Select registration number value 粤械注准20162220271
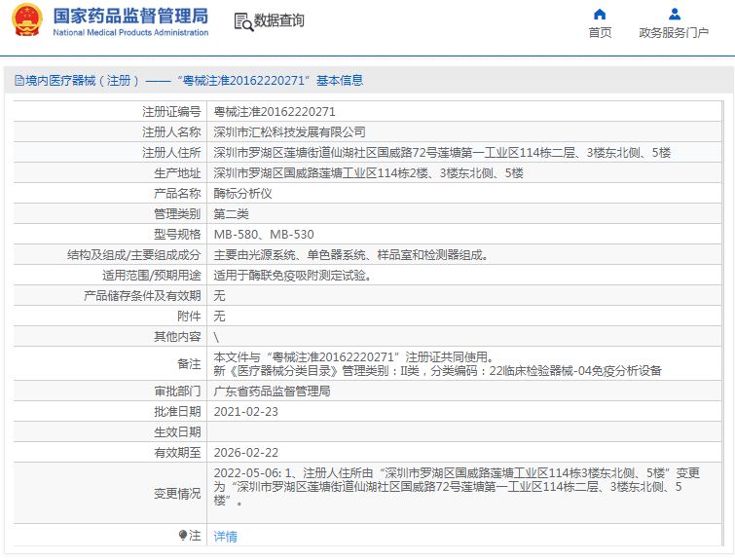This screenshot has height=560, width=735. pyautogui.click(x=275, y=112)
